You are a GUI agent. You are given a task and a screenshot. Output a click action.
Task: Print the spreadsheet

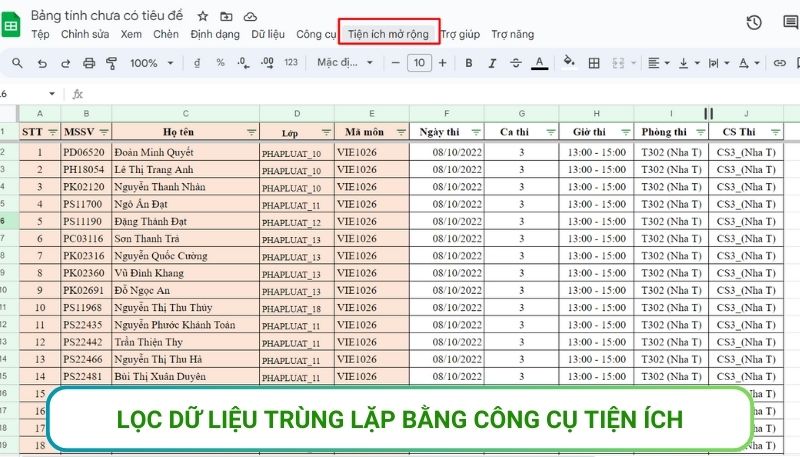tap(89, 63)
